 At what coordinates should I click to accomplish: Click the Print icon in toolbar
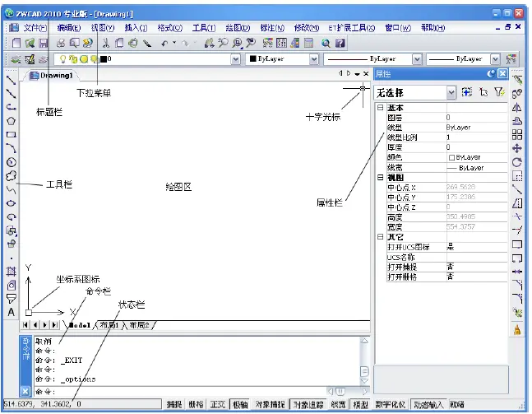tap(61, 43)
